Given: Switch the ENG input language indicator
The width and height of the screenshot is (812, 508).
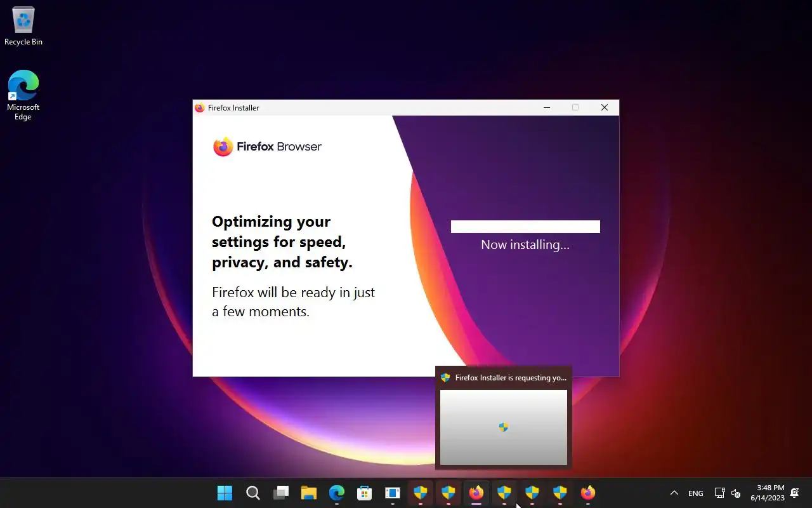Looking at the screenshot, I should (695, 493).
